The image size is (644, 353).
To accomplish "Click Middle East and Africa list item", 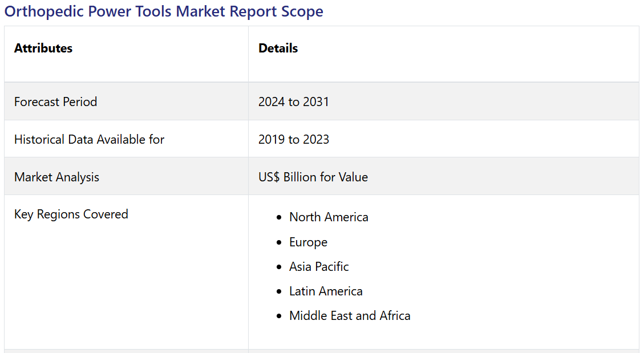I will 350,316.
